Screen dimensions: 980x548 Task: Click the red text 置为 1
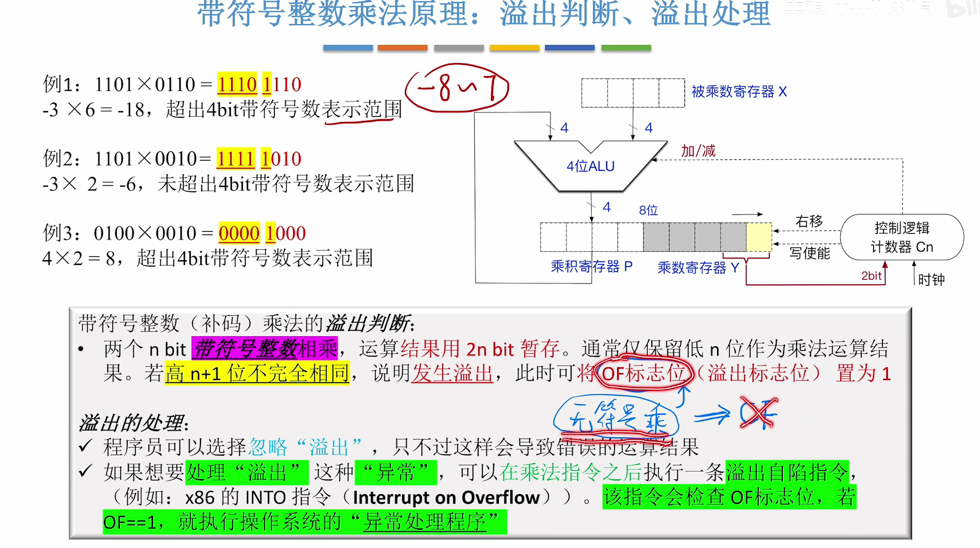click(x=864, y=374)
